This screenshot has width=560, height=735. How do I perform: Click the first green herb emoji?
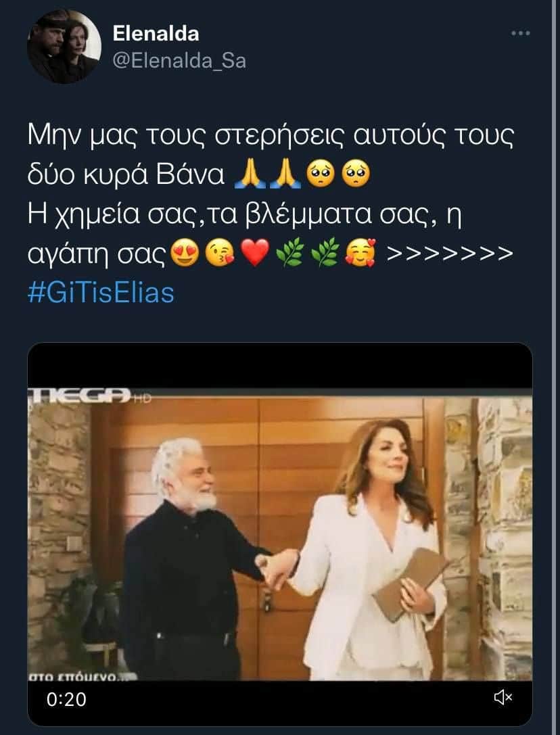coord(290,252)
